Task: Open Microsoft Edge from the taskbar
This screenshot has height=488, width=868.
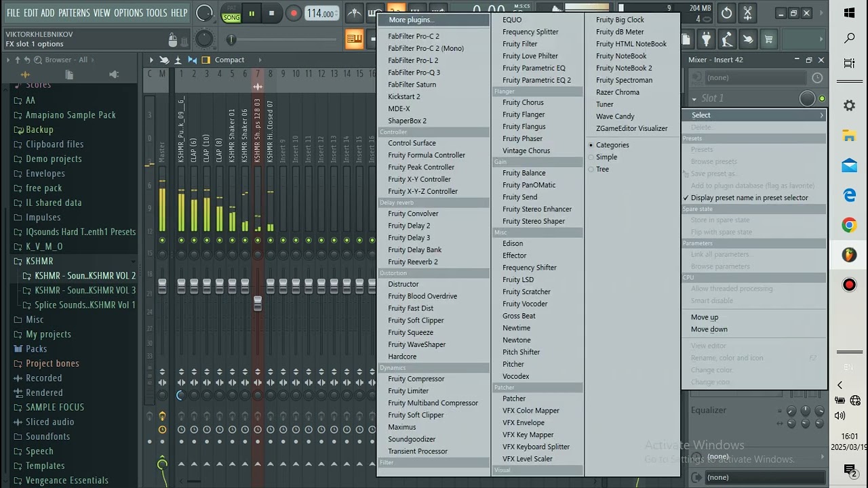Action: tap(849, 195)
